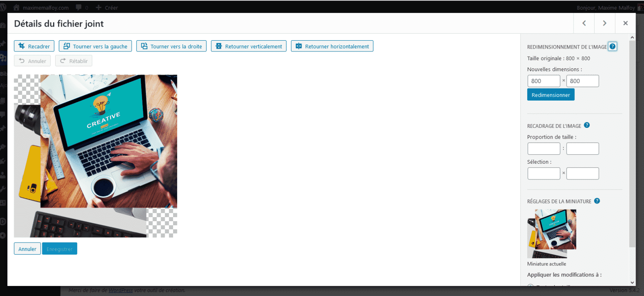Flip image with Retourner verticalement
This screenshot has width=644, height=296.
point(249,46)
